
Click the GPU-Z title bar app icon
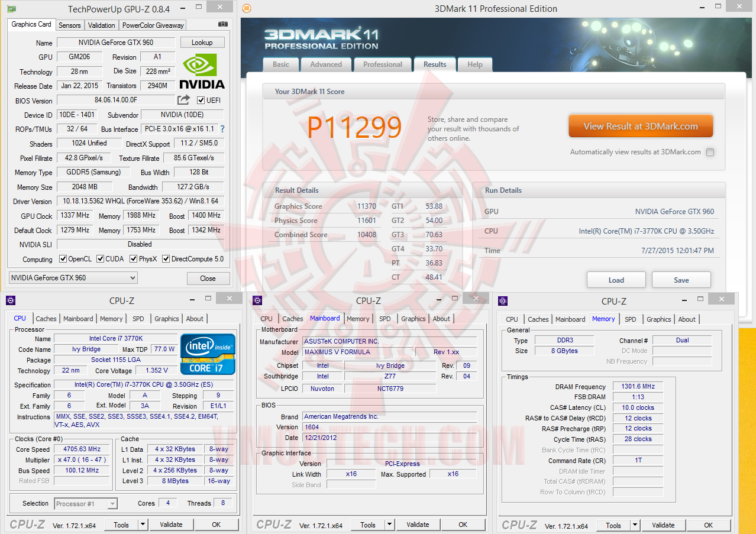click(11, 8)
